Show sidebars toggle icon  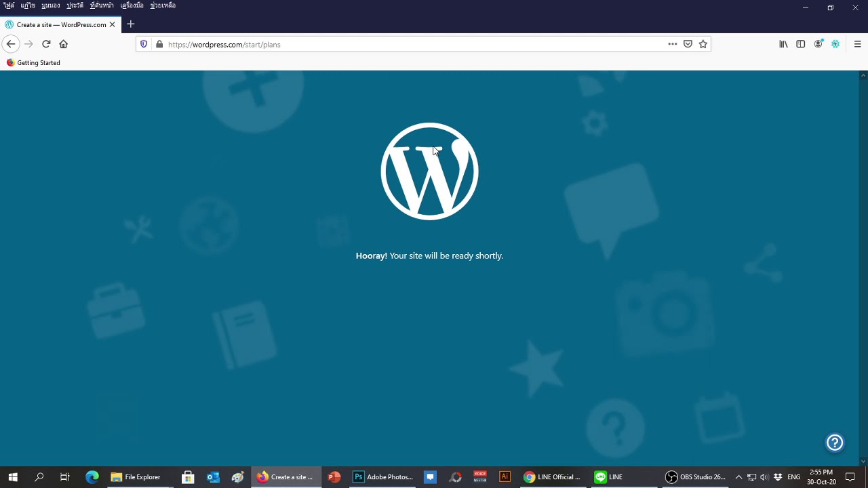pos(801,44)
